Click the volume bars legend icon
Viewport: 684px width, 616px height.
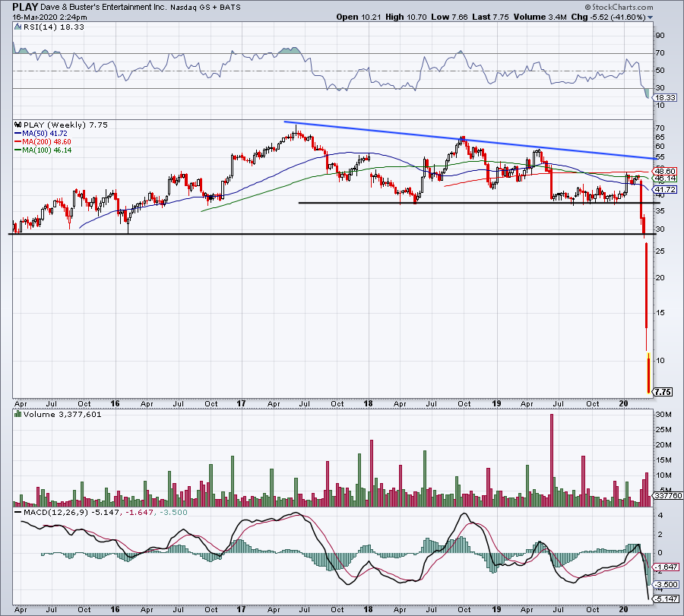18,414
